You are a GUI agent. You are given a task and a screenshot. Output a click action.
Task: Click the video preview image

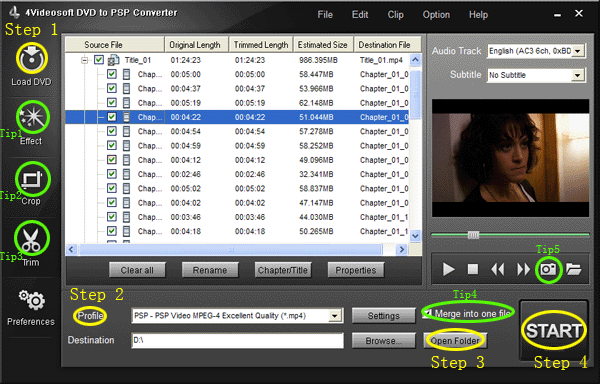coord(510,158)
